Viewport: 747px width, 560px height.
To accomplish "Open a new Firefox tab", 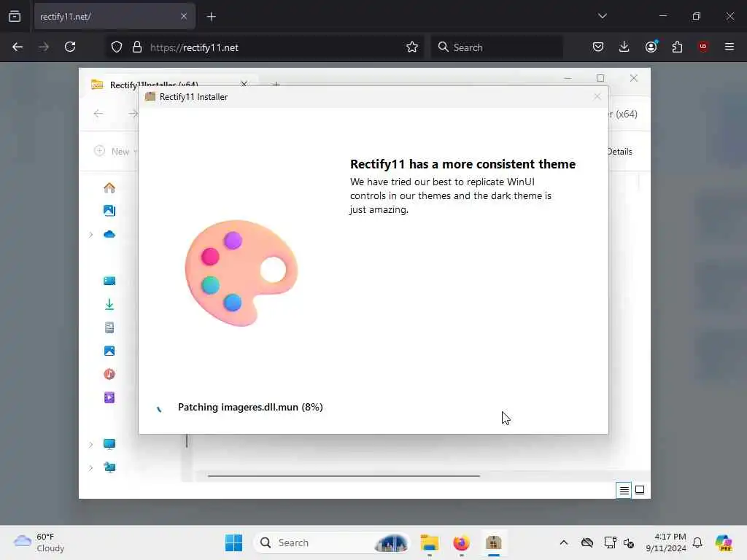I will 212,17.
